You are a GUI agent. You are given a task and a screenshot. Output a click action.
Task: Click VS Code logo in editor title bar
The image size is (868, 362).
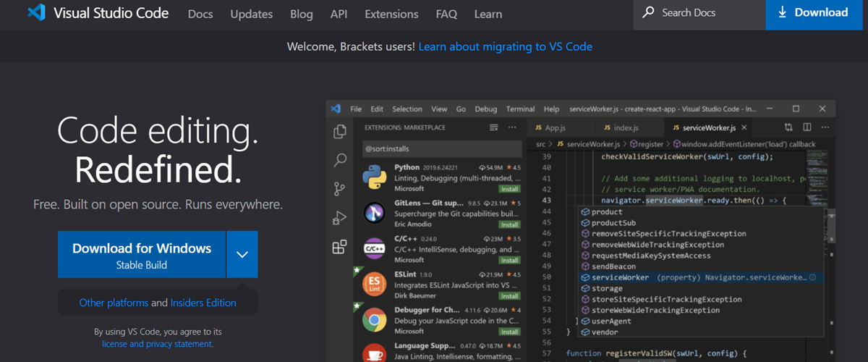coord(336,109)
